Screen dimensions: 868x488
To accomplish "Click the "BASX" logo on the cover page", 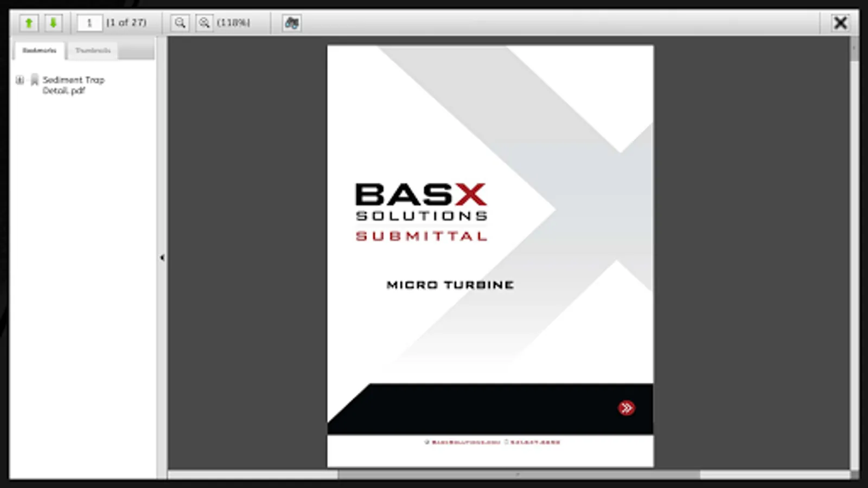I will click(x=421, y=194).
